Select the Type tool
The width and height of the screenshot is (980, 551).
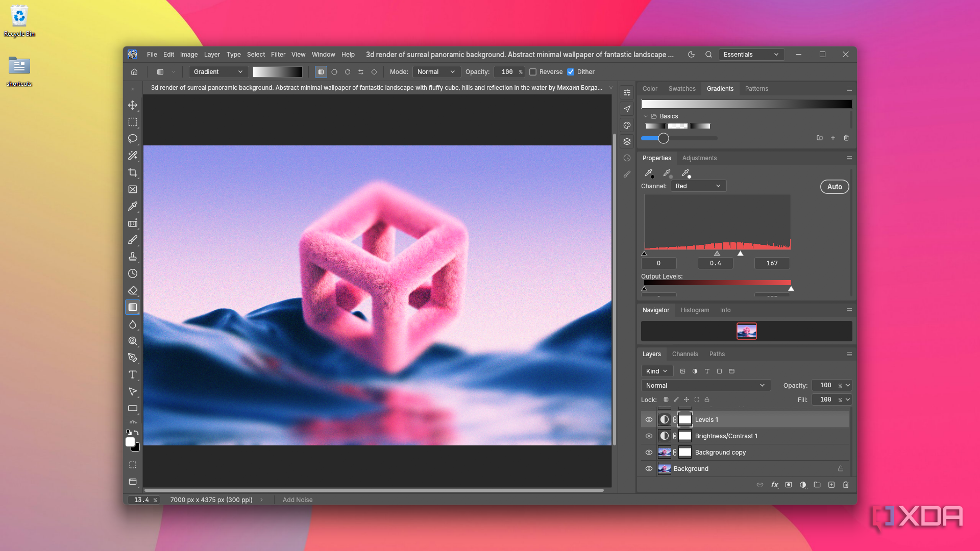click(x=133, y=374)
